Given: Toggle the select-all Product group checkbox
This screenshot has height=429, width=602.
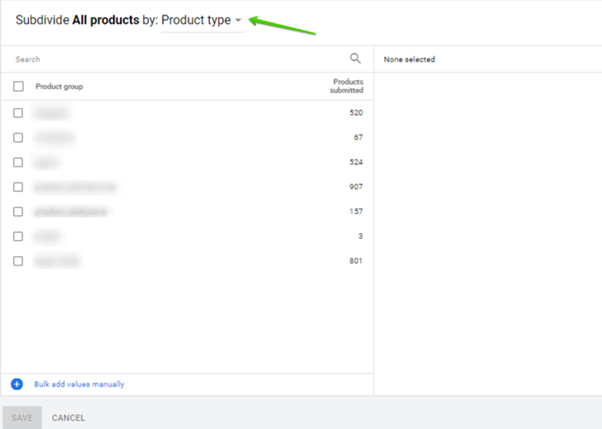Looking at the screenshot, I should point(18,87).
